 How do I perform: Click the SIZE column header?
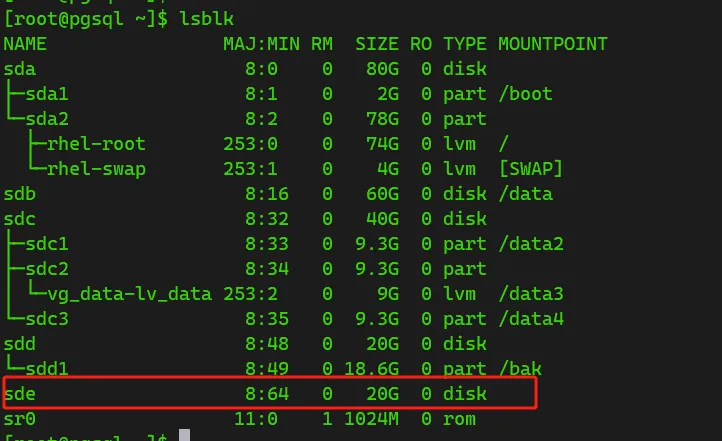[x=377, y=44]
